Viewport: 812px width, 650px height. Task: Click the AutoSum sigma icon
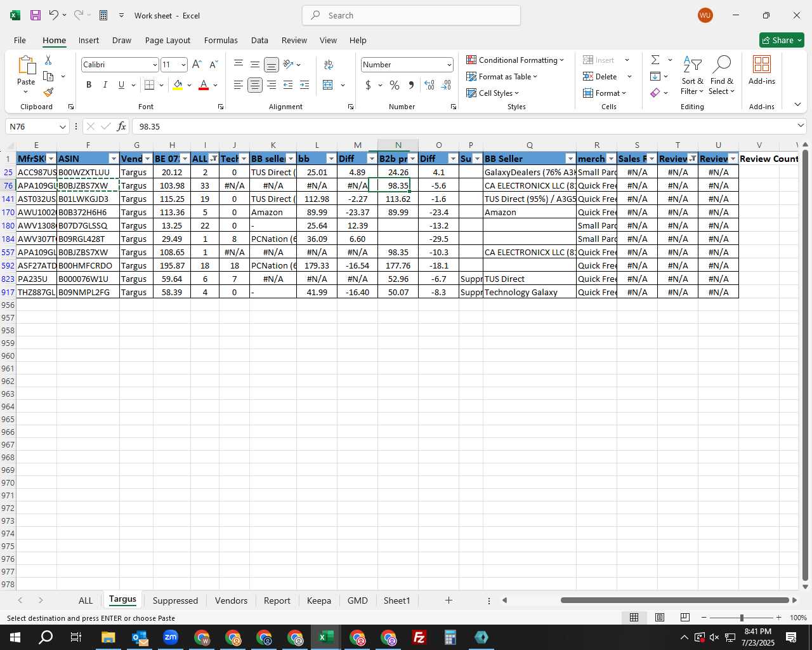point(655,60)
